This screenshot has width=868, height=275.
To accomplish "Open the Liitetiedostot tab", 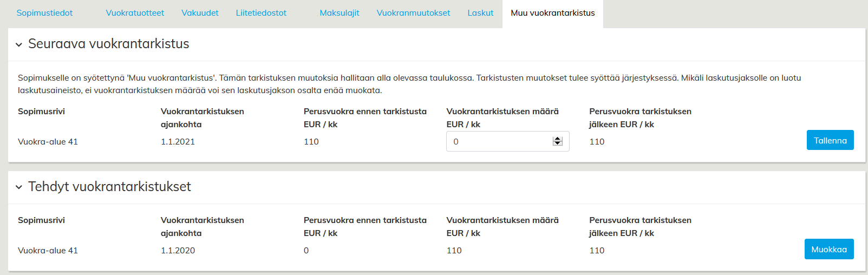I will [x=261, y=13].
